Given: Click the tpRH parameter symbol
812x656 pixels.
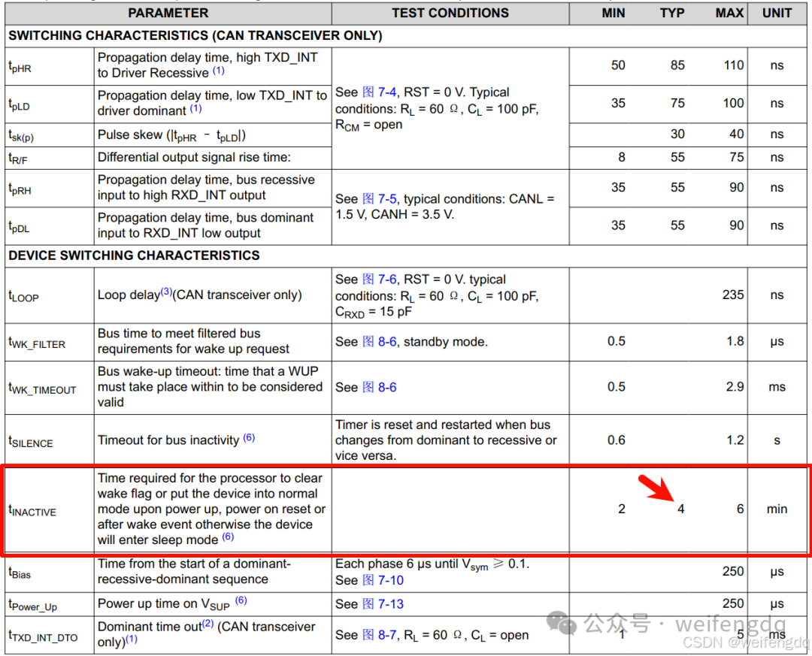Looking at the screenshot, I should pyautogui.click(x=20, y=189).
